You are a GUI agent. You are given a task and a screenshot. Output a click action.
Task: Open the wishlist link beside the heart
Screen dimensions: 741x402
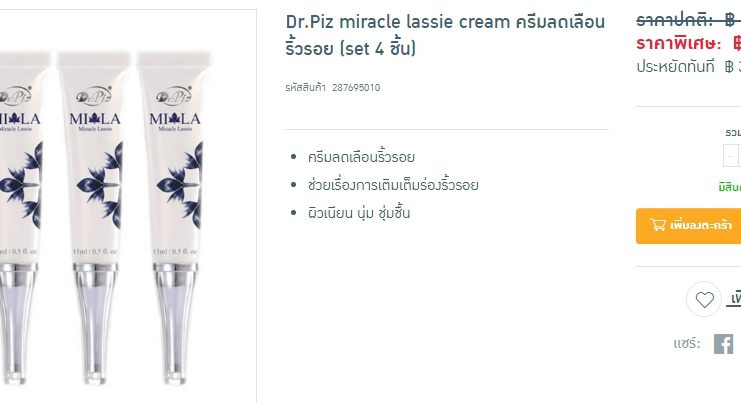pos(734,299)
